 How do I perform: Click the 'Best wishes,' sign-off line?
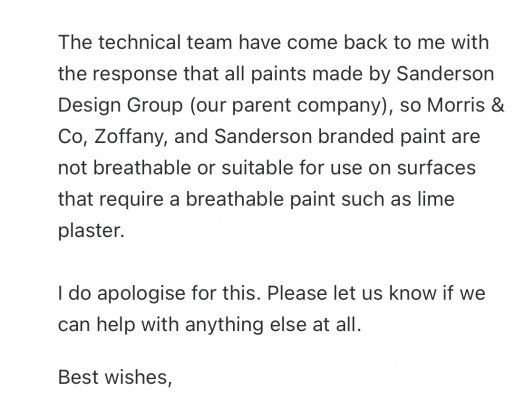(x=115, y=377)
